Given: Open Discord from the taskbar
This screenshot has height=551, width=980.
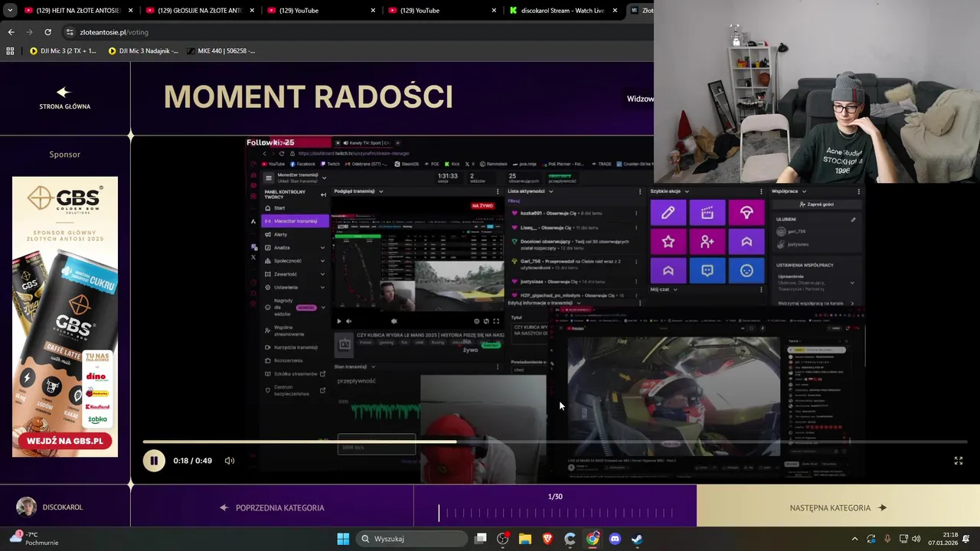Looking at the screenshot, I should point(615,539).
